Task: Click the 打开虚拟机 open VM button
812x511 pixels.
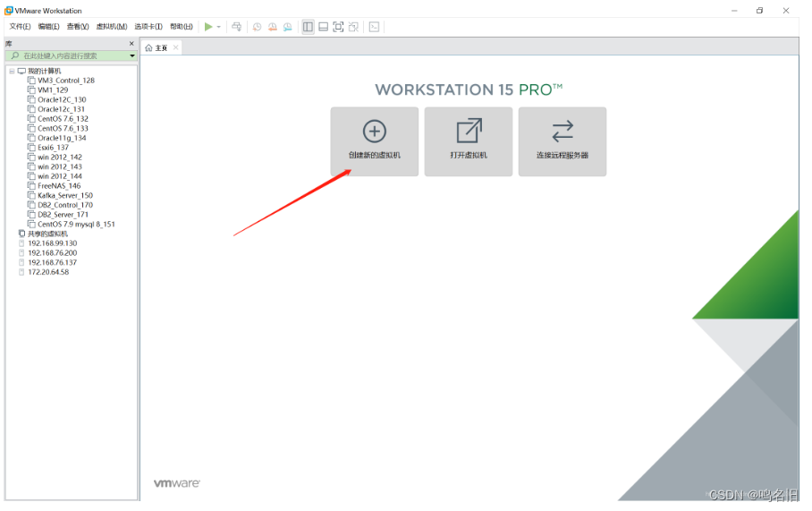Action: [x=469, y=141]
